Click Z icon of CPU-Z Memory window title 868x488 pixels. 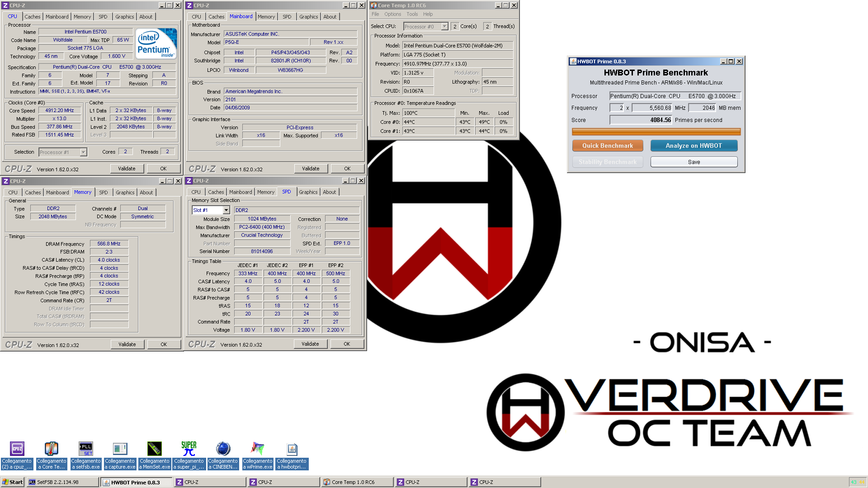coord(6,181)
